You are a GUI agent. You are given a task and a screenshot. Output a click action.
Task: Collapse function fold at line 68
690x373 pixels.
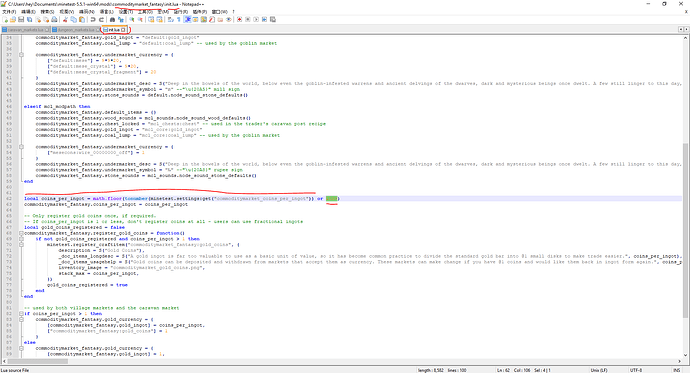[21, 233]
